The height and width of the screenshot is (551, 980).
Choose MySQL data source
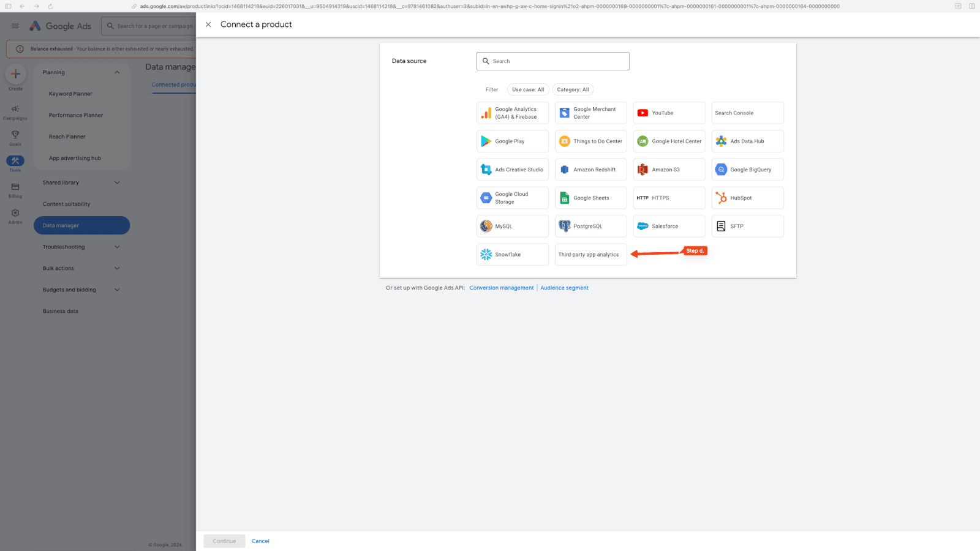click(513, 226)
